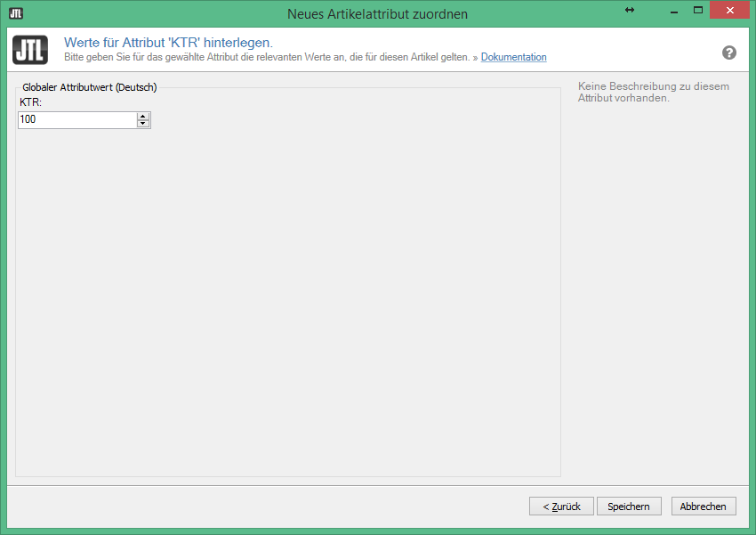
Task: Increase KTR value with up arrow
Action: (x=143, y=116)
